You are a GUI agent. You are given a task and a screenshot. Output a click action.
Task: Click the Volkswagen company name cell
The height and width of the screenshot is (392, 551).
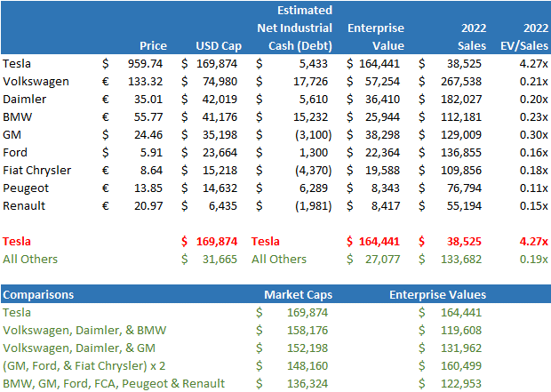coord(36,82)
